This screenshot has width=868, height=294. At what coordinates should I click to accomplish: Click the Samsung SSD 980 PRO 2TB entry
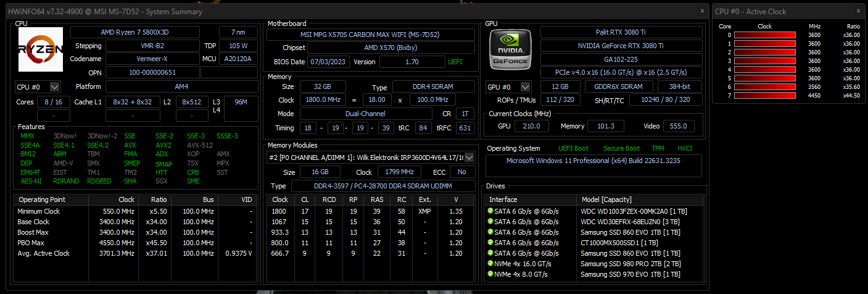(630, 264)
